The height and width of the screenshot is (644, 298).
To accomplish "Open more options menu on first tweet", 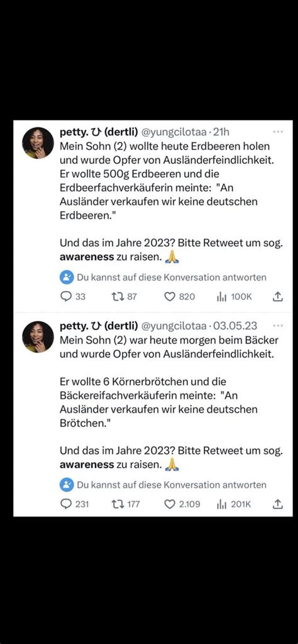I will point(278,132).
